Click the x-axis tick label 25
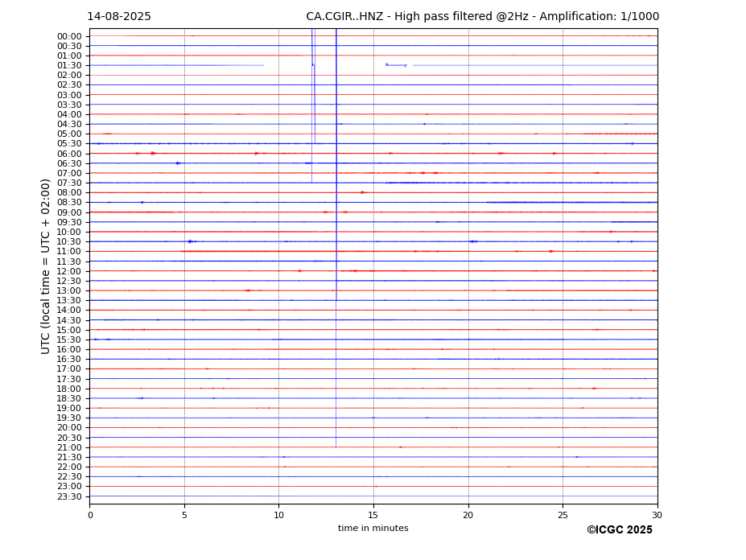Screen dimensions: 746x560 click(563, 515)
